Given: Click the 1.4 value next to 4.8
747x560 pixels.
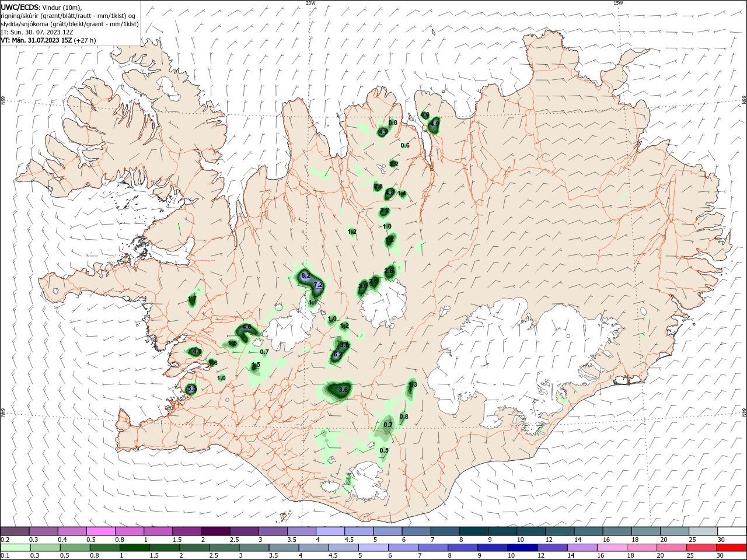Looking at the screenshot, I should pos(402,194).
